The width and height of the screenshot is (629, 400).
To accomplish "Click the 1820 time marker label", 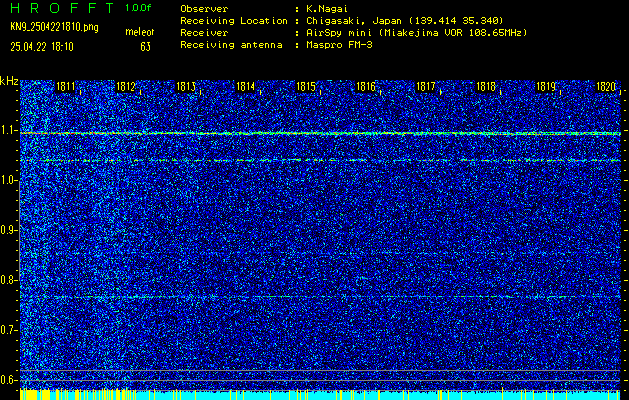I will click(x=606, y=86).
